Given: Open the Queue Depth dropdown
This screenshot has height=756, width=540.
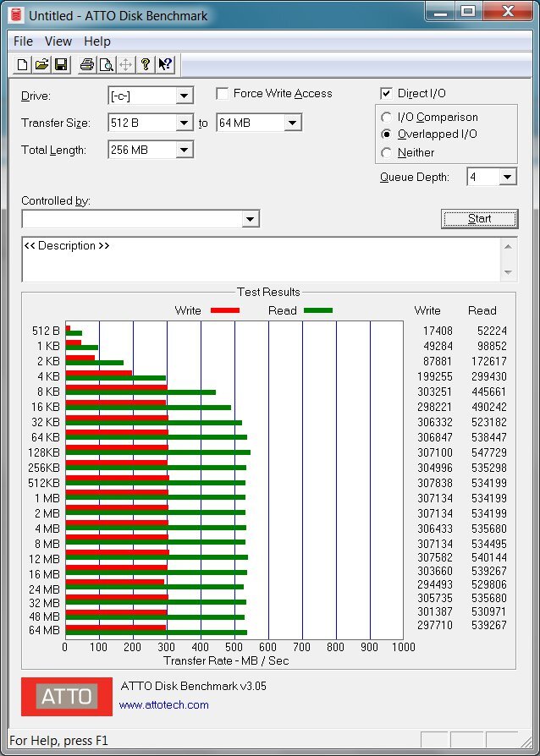Looking at the screenshot, I should pyautogui.click(x=507, y=177).
